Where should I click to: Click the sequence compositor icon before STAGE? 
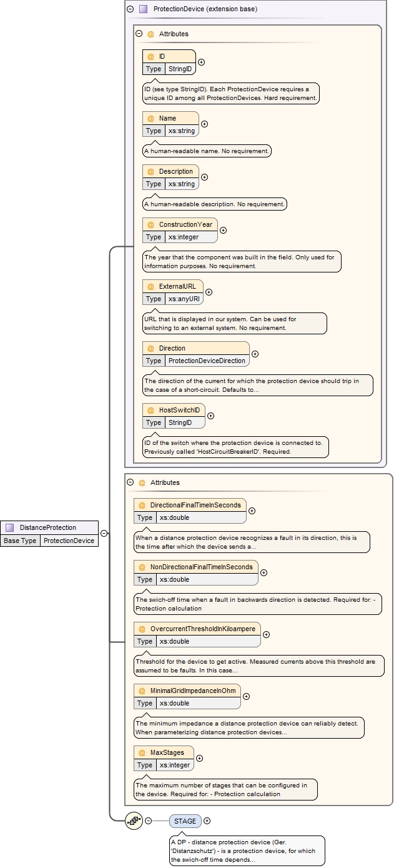click(134, 821)
